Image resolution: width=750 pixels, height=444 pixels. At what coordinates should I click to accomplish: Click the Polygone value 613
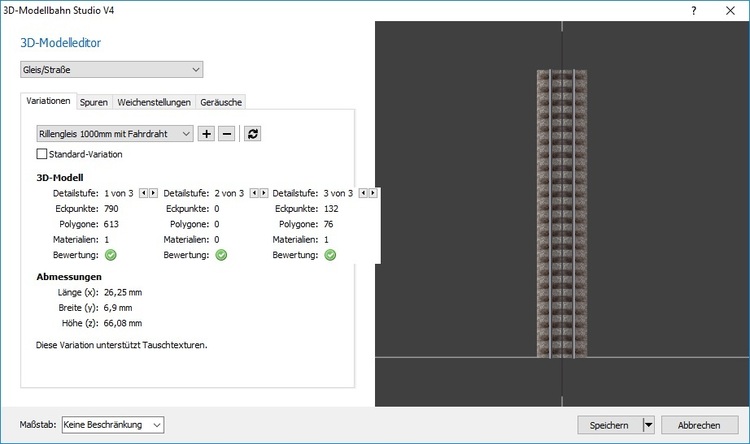(111, 224)
